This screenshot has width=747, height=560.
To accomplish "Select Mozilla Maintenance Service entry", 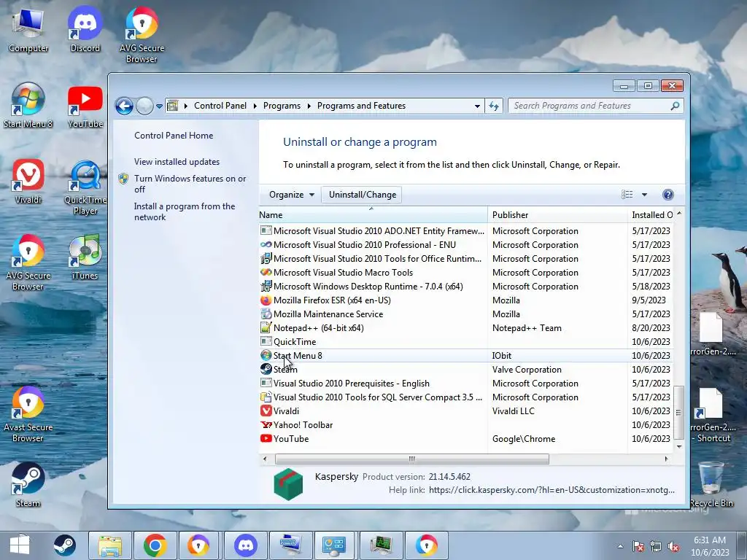I will 466,314.
